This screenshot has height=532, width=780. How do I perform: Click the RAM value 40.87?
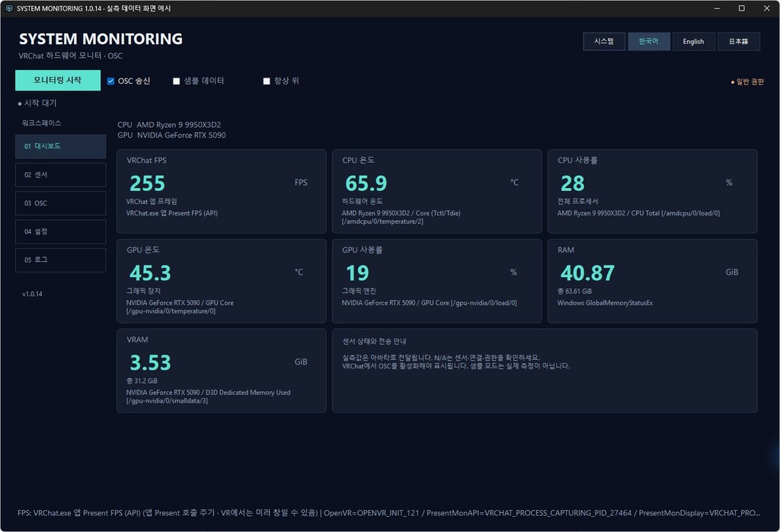coord(587,273)
